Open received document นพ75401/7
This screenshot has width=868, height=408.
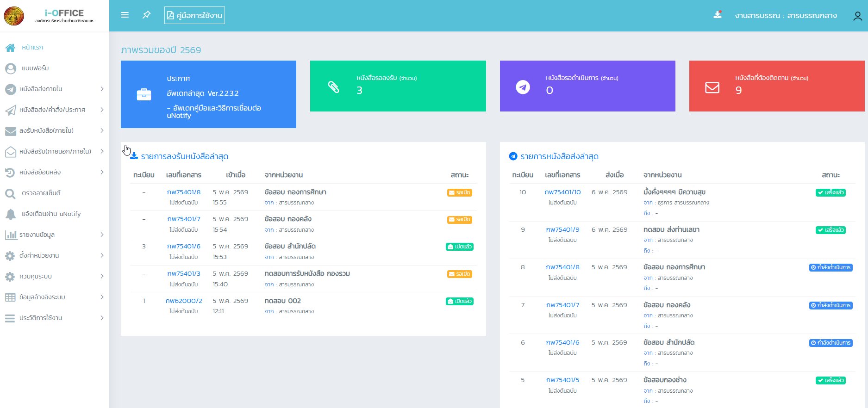pos(184,219)
